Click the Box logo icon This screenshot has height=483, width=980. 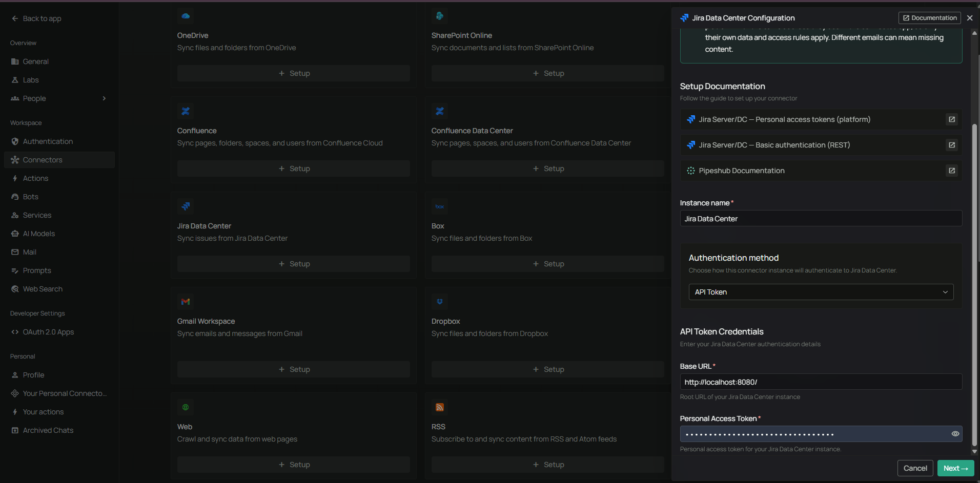point(440,206)
